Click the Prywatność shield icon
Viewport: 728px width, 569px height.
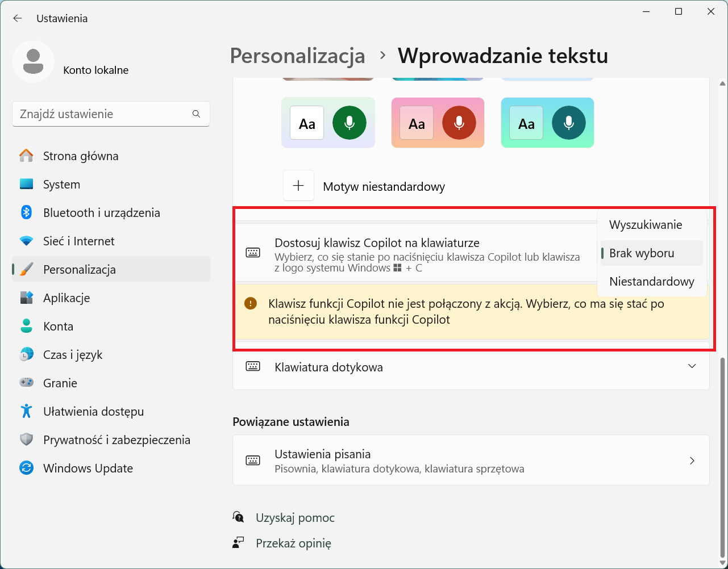[26, 440]
